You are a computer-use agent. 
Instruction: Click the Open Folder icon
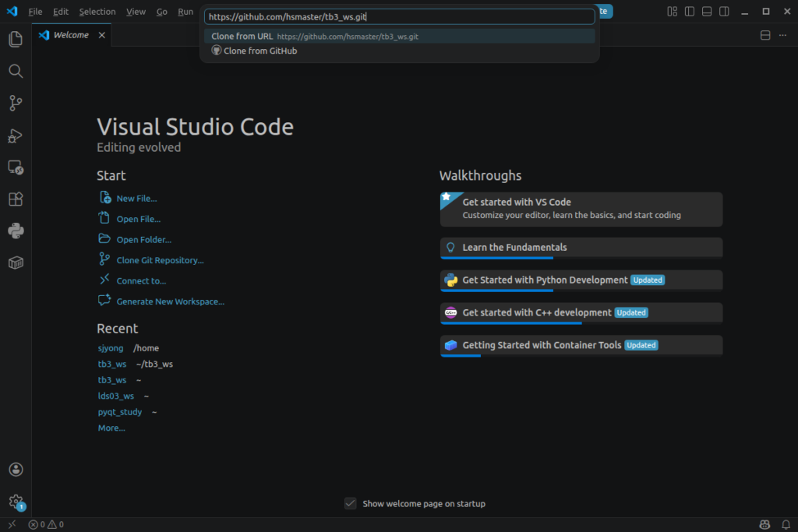(x=104, y=238)
